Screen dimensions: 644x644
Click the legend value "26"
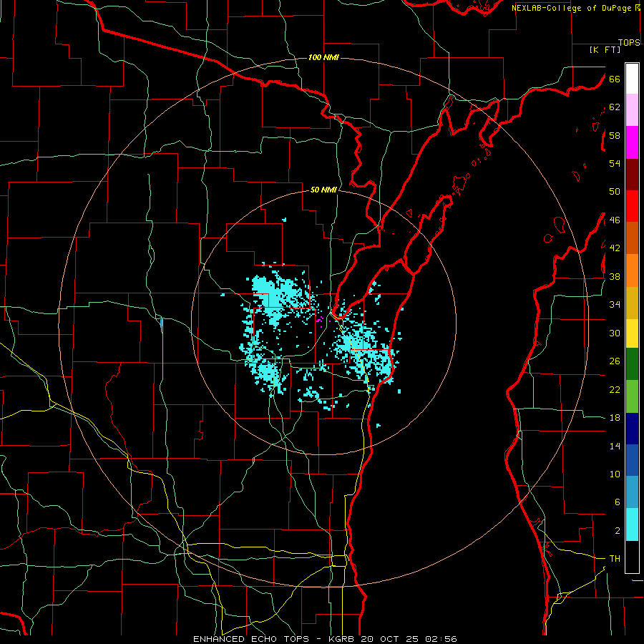pos(615,361)
